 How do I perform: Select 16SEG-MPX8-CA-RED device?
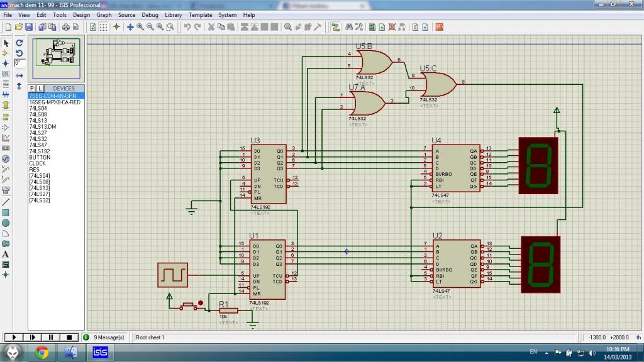[x=55, y=102]
